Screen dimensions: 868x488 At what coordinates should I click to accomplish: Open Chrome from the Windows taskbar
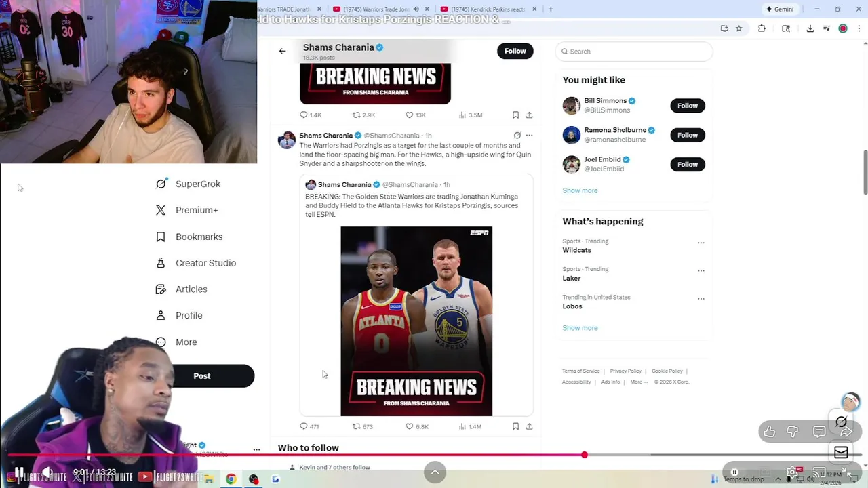pos(231,479)
